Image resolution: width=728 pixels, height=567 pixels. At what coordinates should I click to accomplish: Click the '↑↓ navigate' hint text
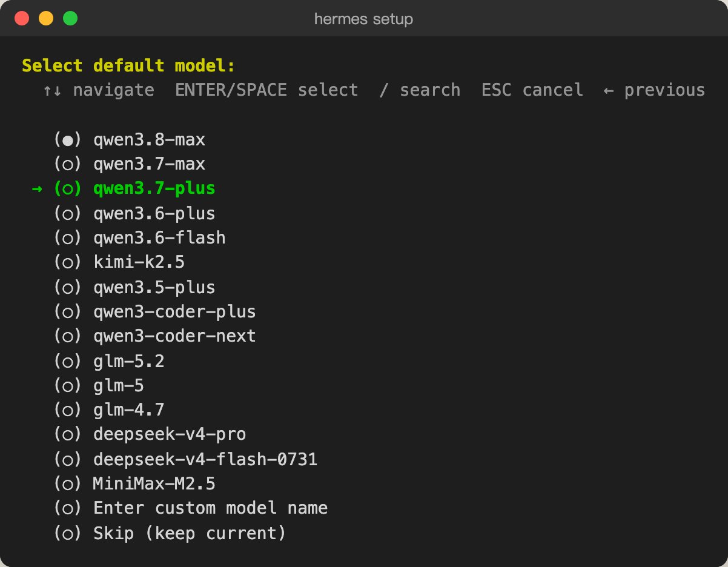pyautogui.click(x=98, y=90)
